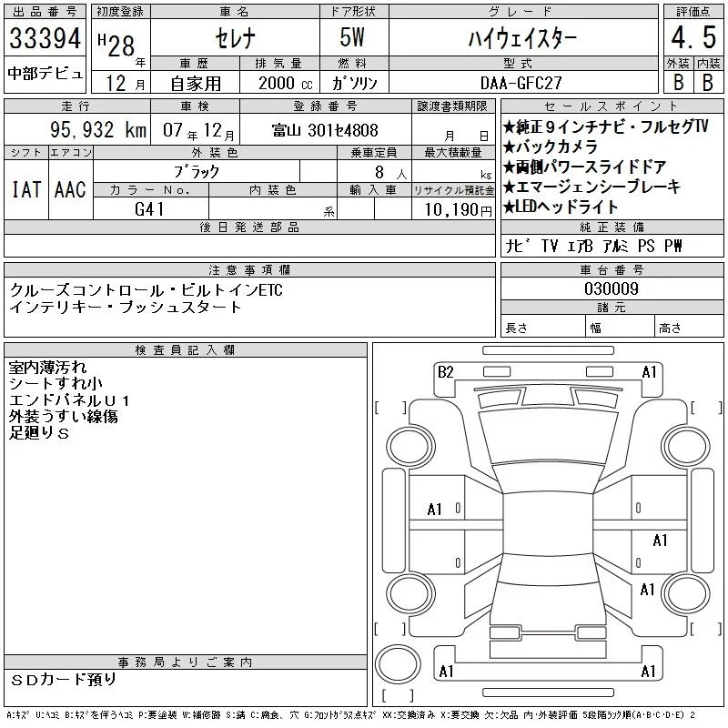Click the B rating under 外装
This screenshot has width=728, height=728.
click(678, 82)
